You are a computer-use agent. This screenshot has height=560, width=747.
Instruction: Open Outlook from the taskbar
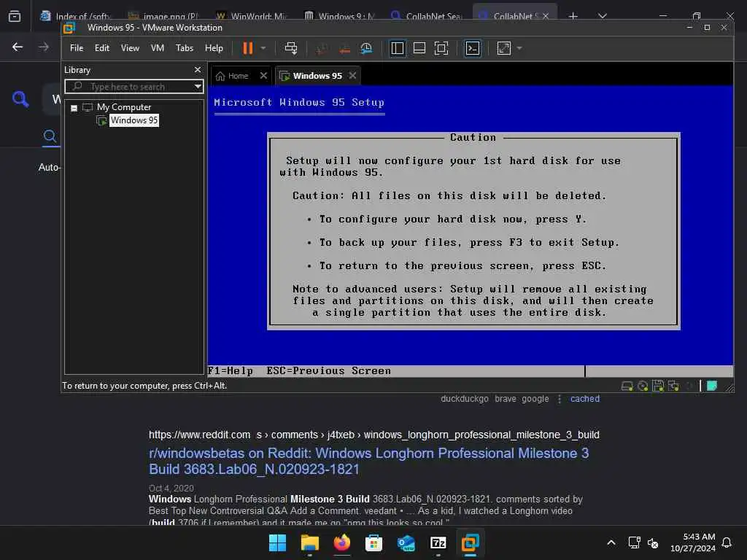click(406, 542)
